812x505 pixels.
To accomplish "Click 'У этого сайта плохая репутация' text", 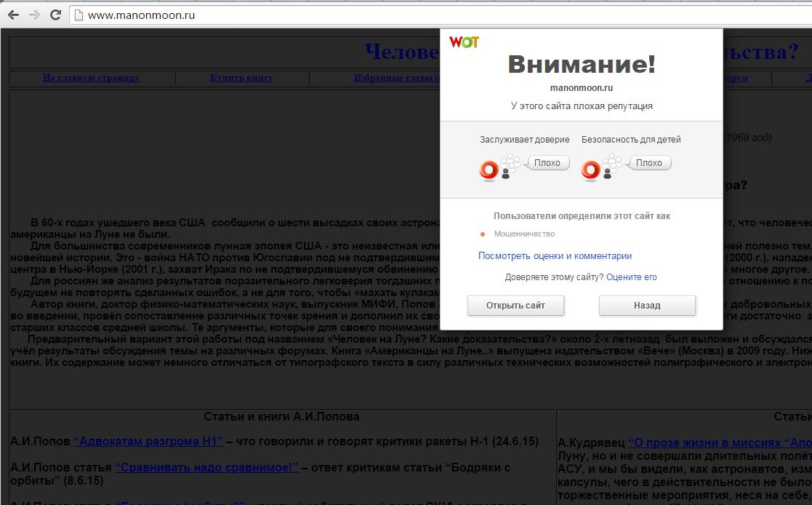I will (x=582, y=106).
